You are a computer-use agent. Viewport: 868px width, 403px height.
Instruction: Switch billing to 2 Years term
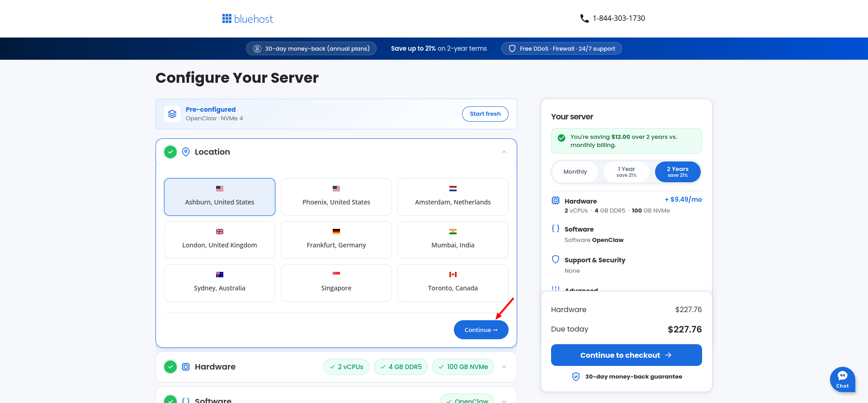point(678,172)
